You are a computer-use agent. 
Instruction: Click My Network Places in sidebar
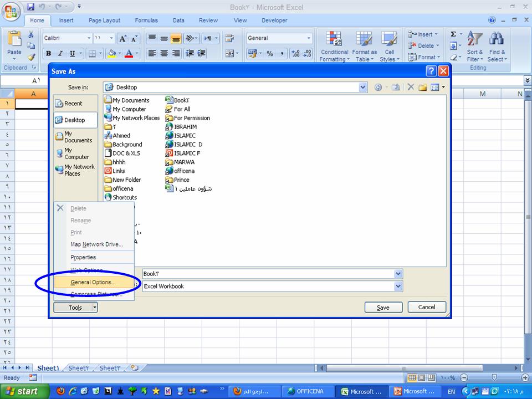pyautogui.click(x=75, y=170)
